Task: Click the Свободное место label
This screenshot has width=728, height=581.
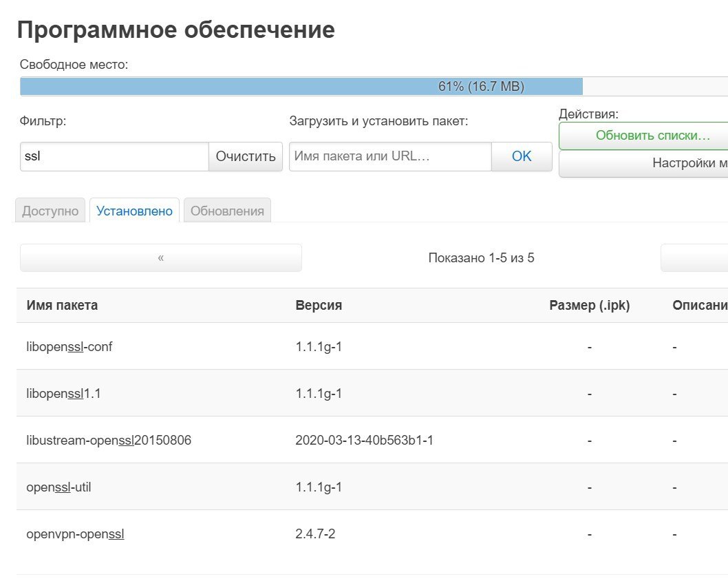Action: 74,65
